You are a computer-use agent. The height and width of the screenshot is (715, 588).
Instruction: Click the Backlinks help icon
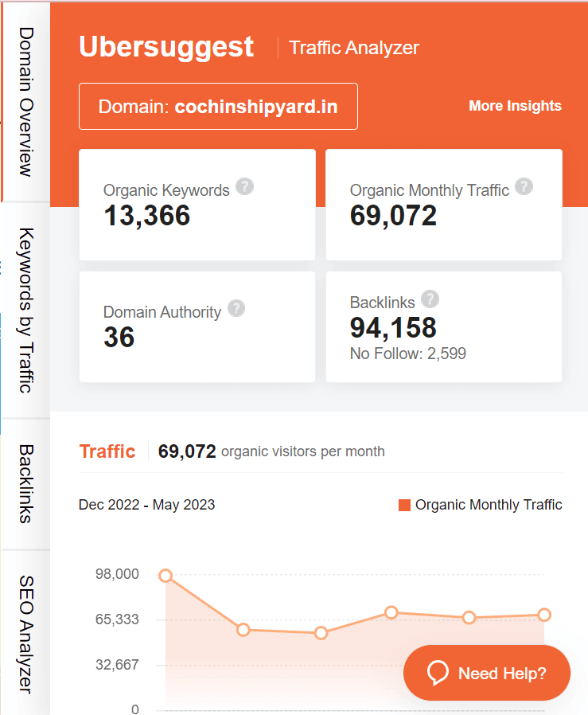point(430,299)
